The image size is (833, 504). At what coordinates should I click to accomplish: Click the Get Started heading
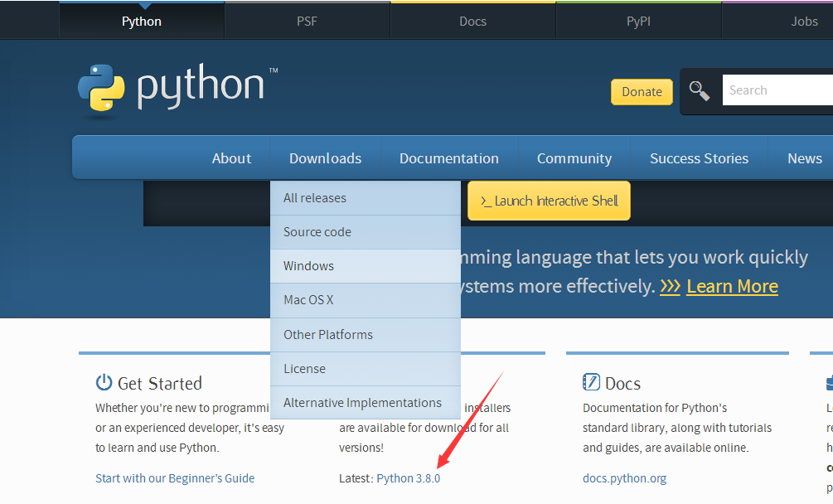159,384
